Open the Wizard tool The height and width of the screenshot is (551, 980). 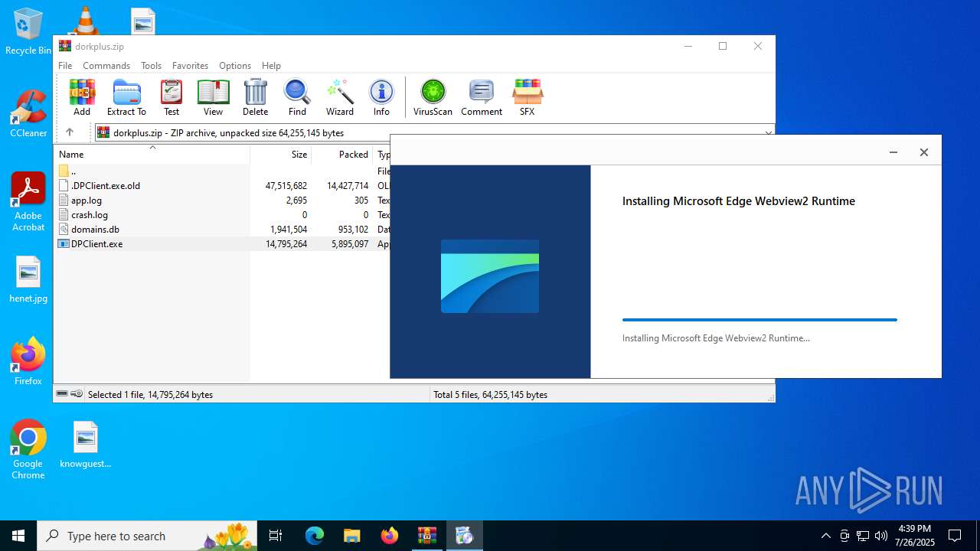pyautogui.click(x=340, y=97)
